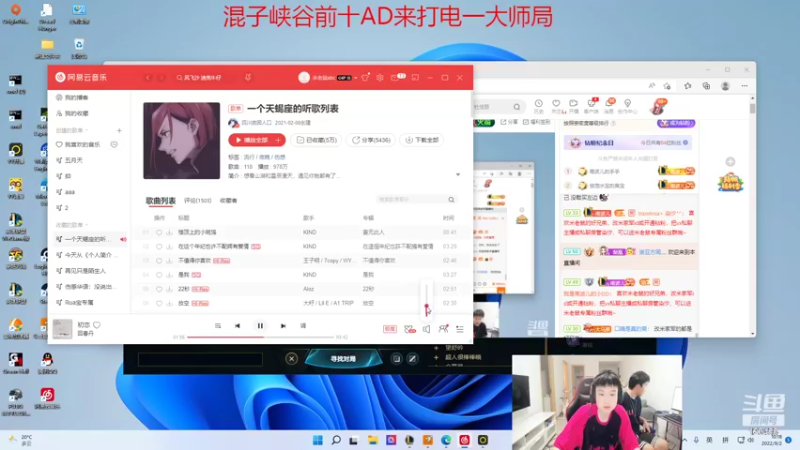Open listen-together icon in the player bar
The width and height of the screenshot is (800, 450).
click(x=443, y=329)
